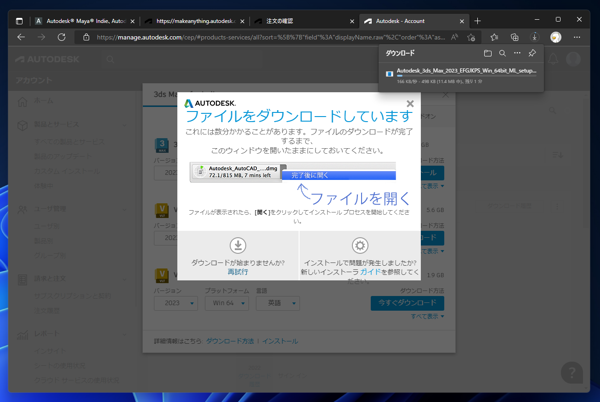Pin the ダウンロード panel
This screenshot has width=600, height=402.
(532, 53)
